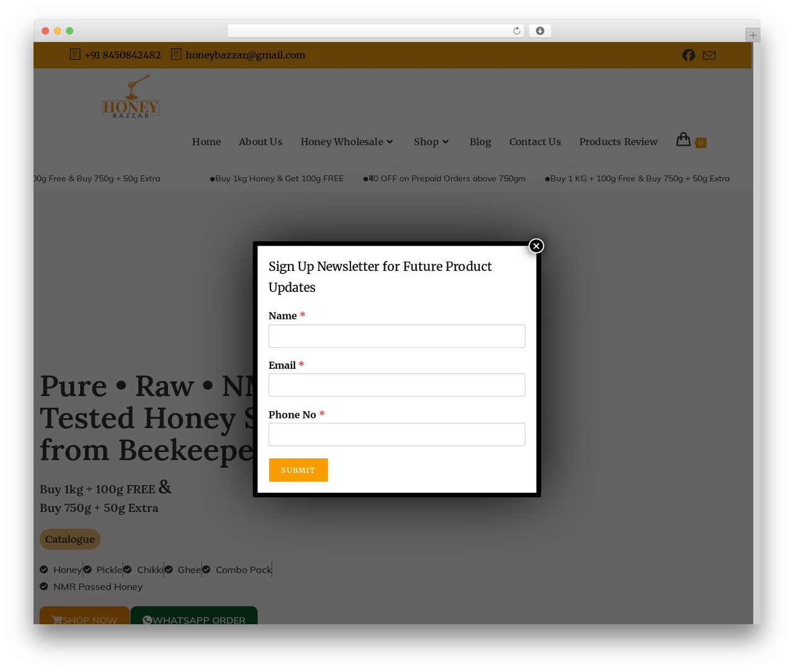Click the browser download arrow icon

pyautogui.click(x=540, y=31)
